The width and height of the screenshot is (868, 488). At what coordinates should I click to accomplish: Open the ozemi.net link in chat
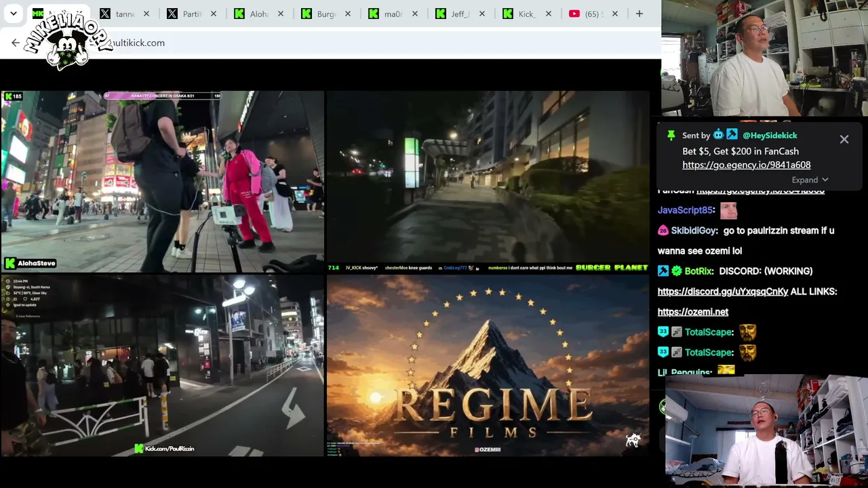(x=693, y=312)
